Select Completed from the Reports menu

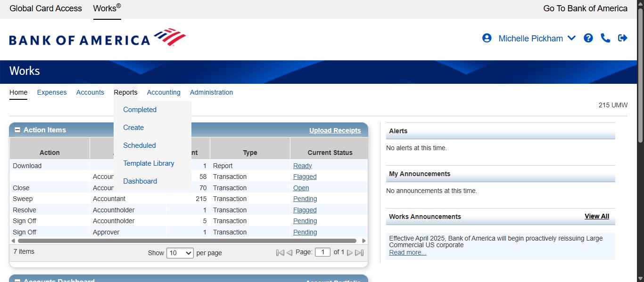[x=140, y=110]
